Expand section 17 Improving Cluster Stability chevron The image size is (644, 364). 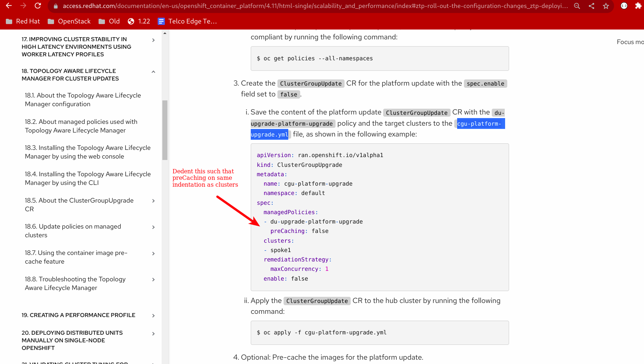tap(153, 40)
